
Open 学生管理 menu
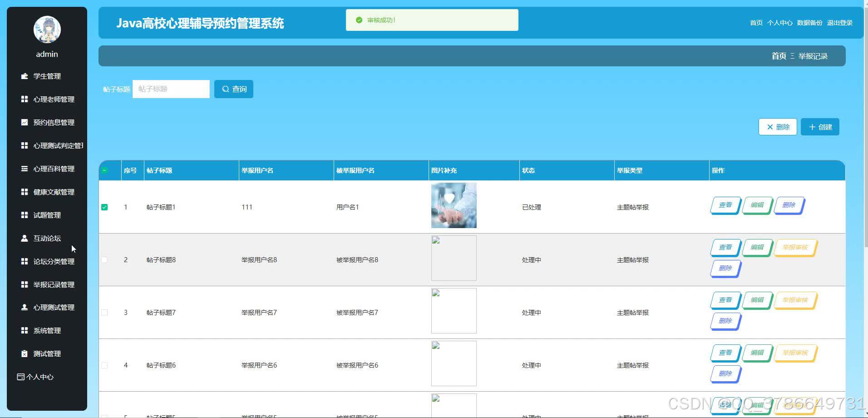click(47, 76)
